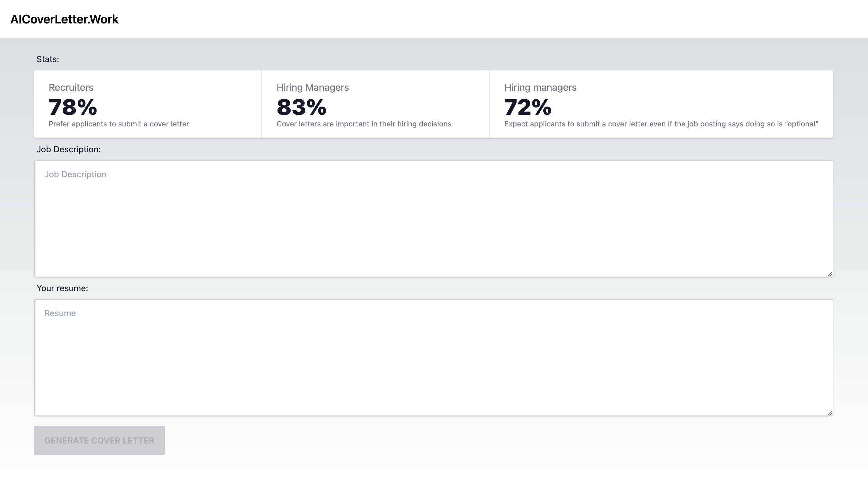Click the 83% figure
Screen dimensions: 868x477
pyautogui.click(x=302, y=107)
